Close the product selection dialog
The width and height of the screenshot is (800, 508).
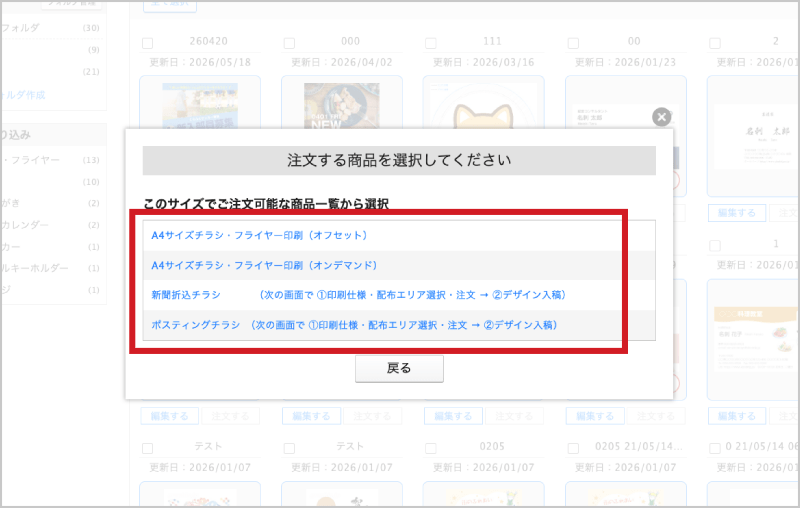coord(661,117)
